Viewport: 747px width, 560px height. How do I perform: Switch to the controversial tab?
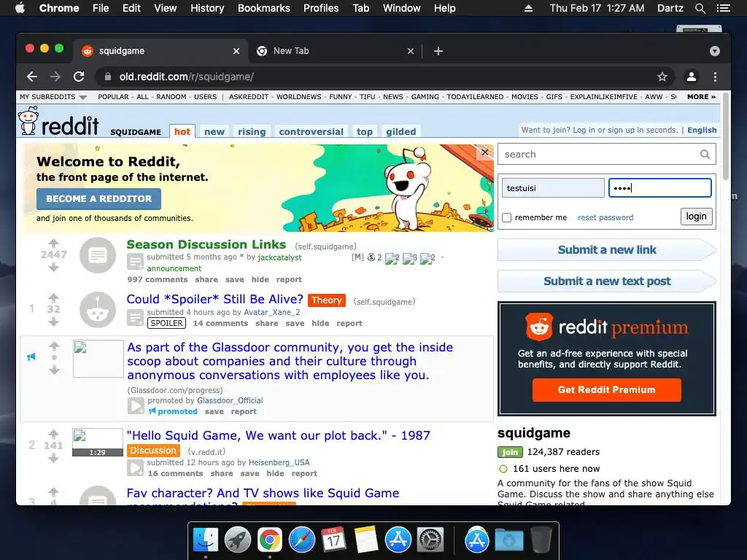coord(311,131)
